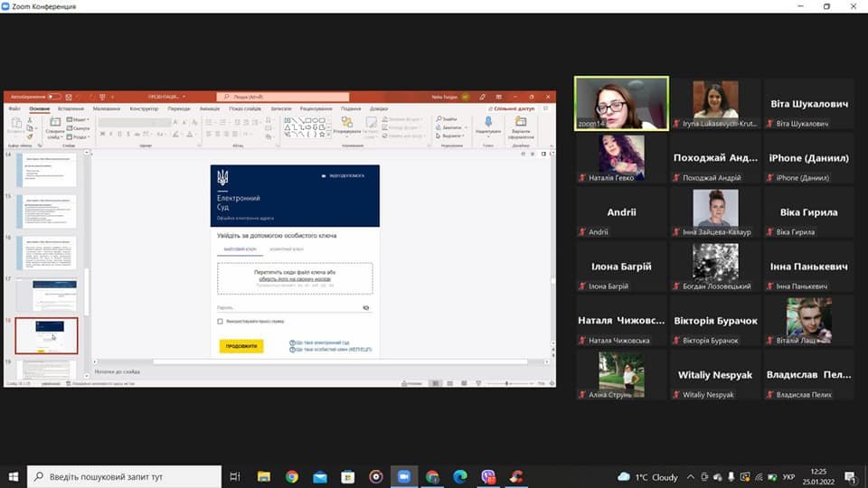868x488 pixels.
Task: Click the Windows taskbar search box
Action: point(124,476)
